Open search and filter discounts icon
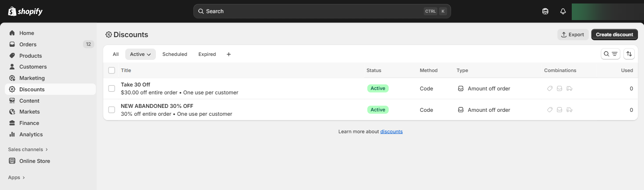 coord(610,54)
